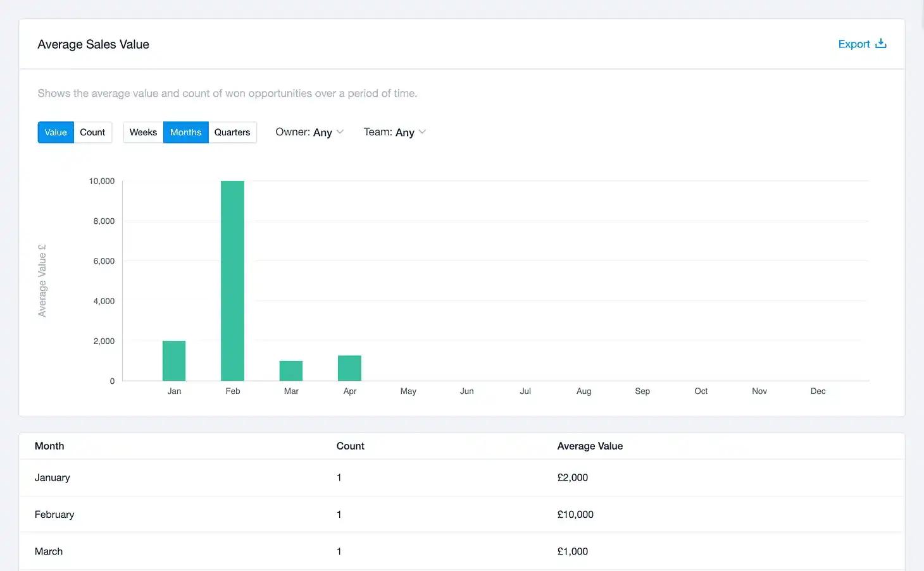Click the January bar in chart
Screen dimensions: 924x571
pos(174,360)
